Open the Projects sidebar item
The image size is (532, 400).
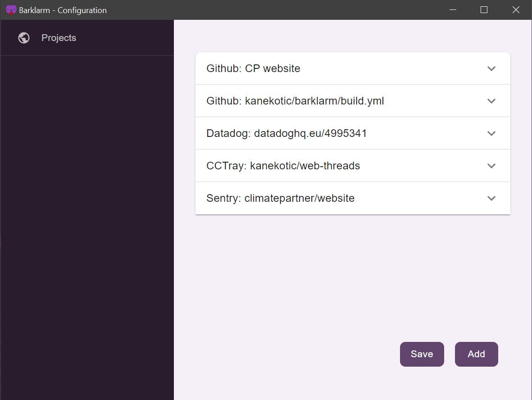point(87,38)
